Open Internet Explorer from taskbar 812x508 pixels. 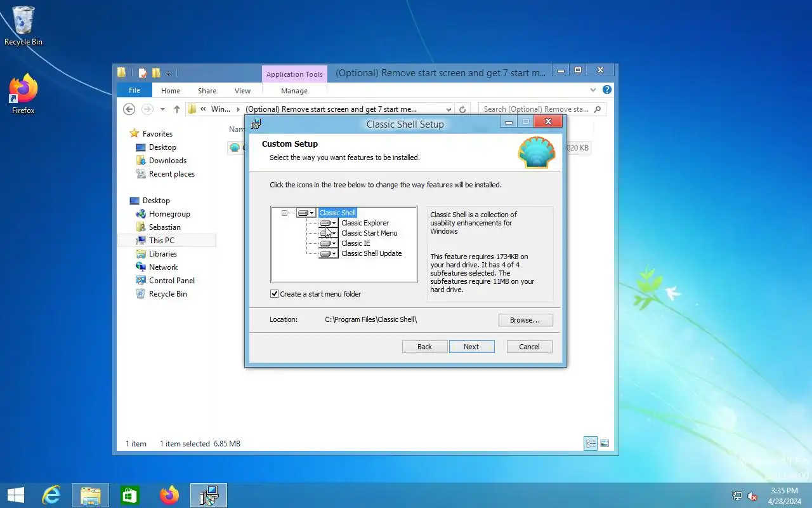point(51,495)
